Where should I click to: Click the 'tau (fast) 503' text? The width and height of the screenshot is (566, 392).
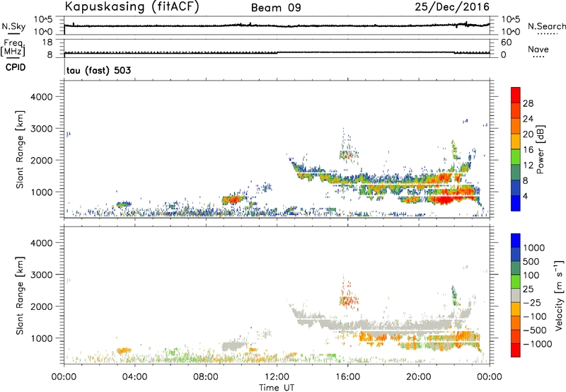[98, 70]
